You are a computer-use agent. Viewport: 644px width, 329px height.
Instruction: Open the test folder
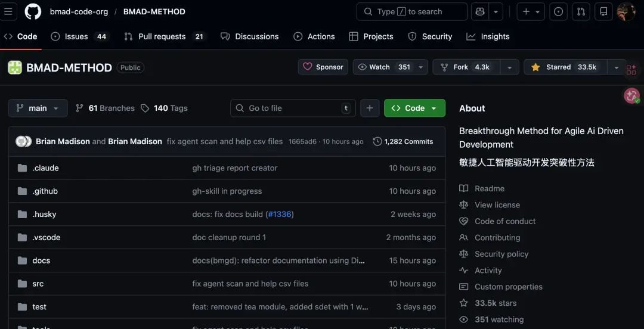(39, 307)
